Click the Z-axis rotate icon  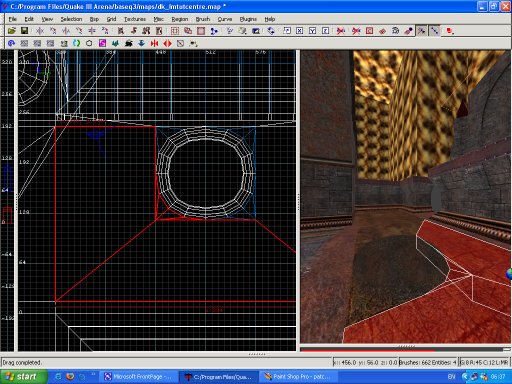(x=105, y=31)
